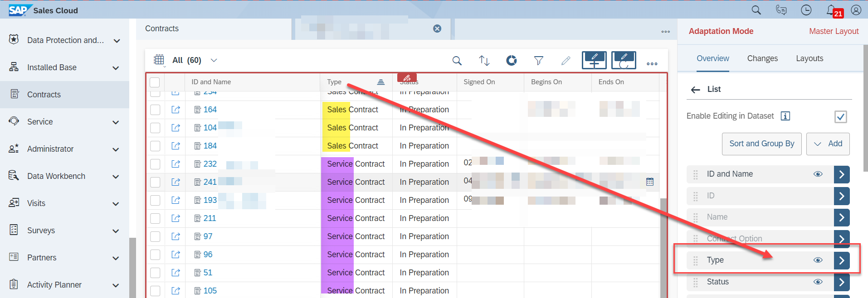The image size is (868, 298).
Task: Open details arrow for Name field
Action: [842, 217]
